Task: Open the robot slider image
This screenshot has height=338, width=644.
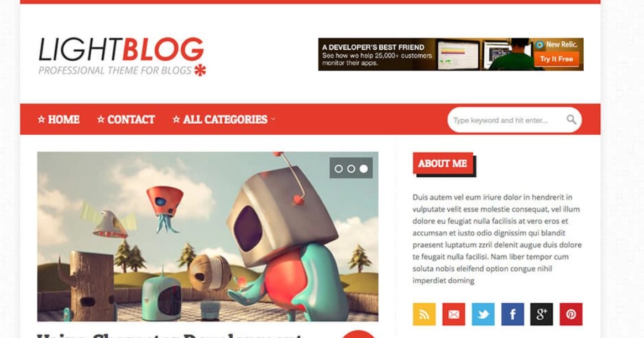Action: (x=207, y=237)
